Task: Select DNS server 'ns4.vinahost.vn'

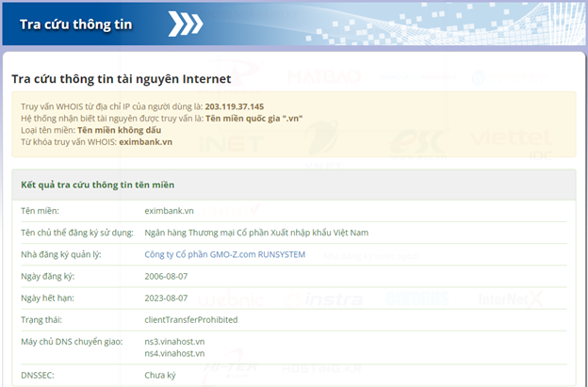Action: tap(174, 353)
